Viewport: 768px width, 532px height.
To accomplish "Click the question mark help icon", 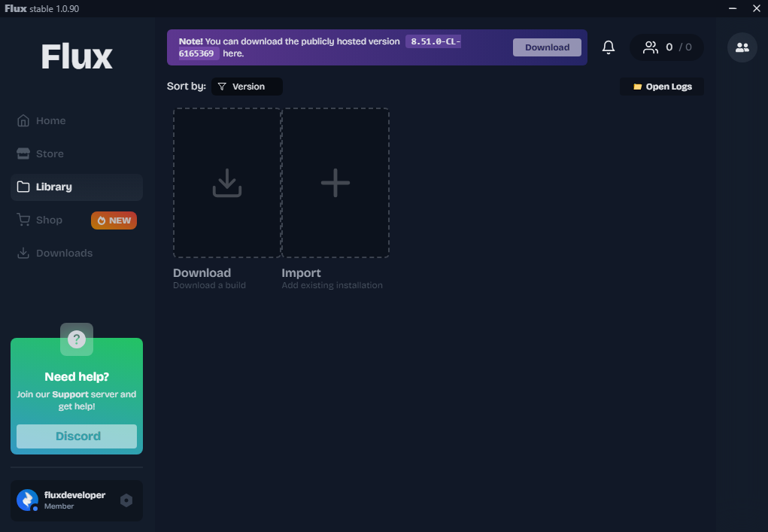I will pos(77,339).
